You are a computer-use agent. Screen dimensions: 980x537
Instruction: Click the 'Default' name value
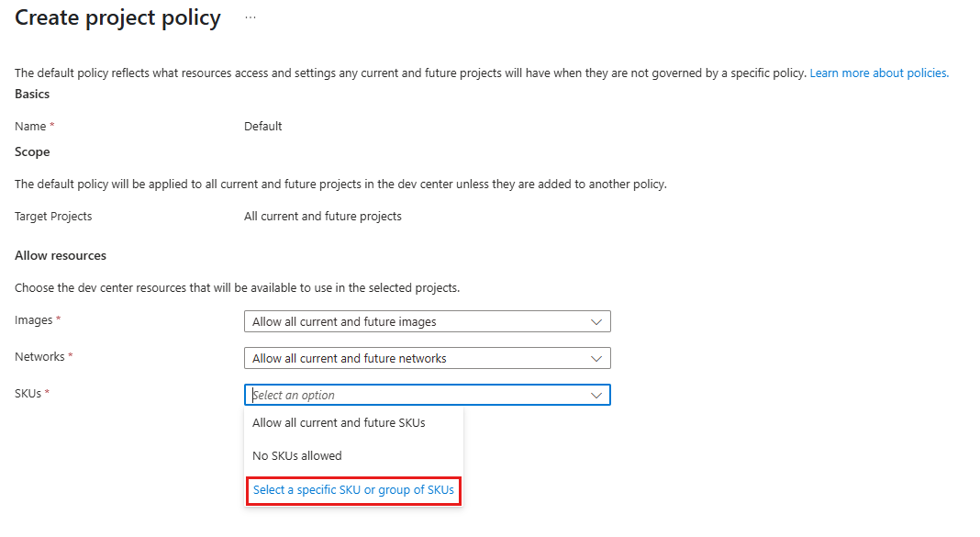point(263,126)
